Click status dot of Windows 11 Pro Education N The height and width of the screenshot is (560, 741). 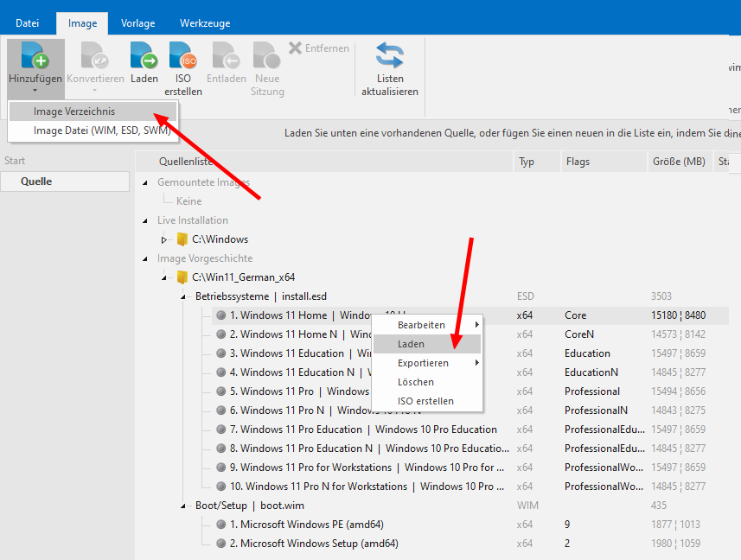pos(220,449)
